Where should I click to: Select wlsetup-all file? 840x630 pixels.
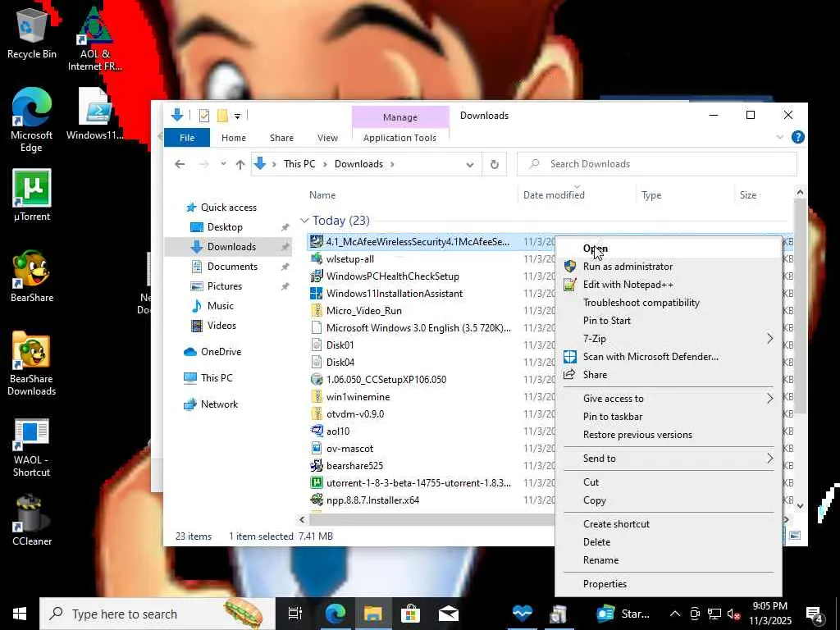(342, 259)
